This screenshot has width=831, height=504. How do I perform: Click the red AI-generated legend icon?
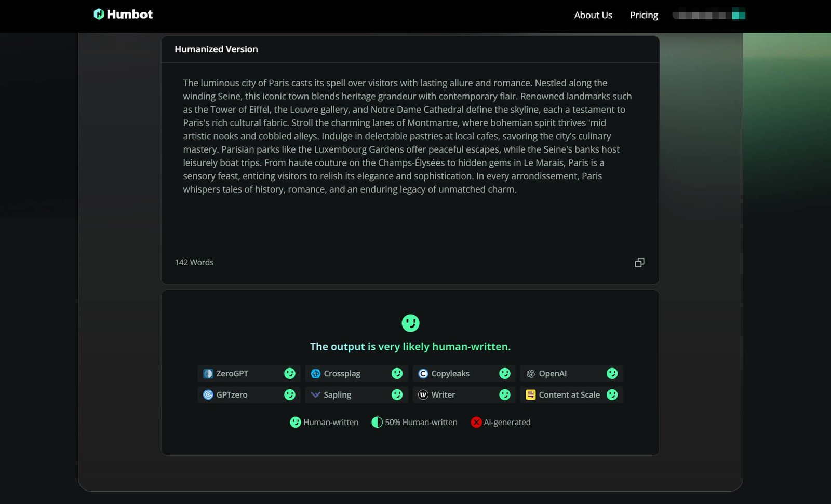tap(476, 423)
